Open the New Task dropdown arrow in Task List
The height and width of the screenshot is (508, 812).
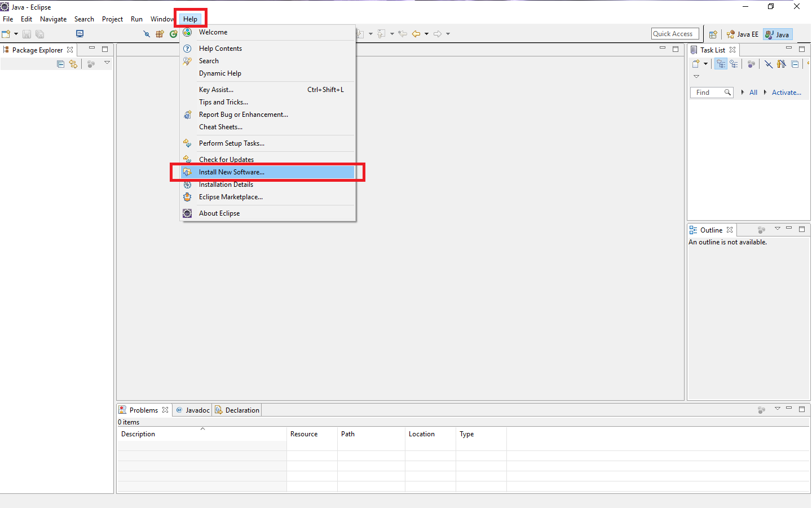click(705, 64)
